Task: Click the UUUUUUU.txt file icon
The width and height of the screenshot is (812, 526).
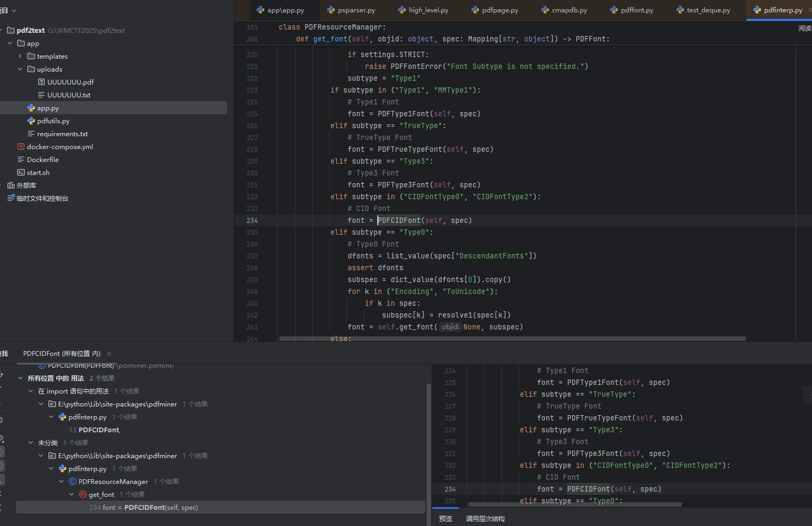Action: coord(41,95)
